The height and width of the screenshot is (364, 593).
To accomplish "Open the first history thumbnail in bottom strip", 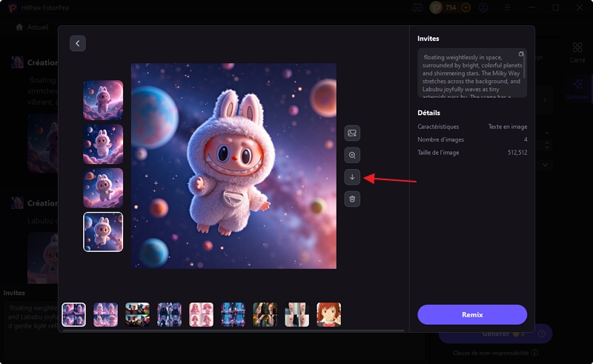I will click(x=74, y=314).
